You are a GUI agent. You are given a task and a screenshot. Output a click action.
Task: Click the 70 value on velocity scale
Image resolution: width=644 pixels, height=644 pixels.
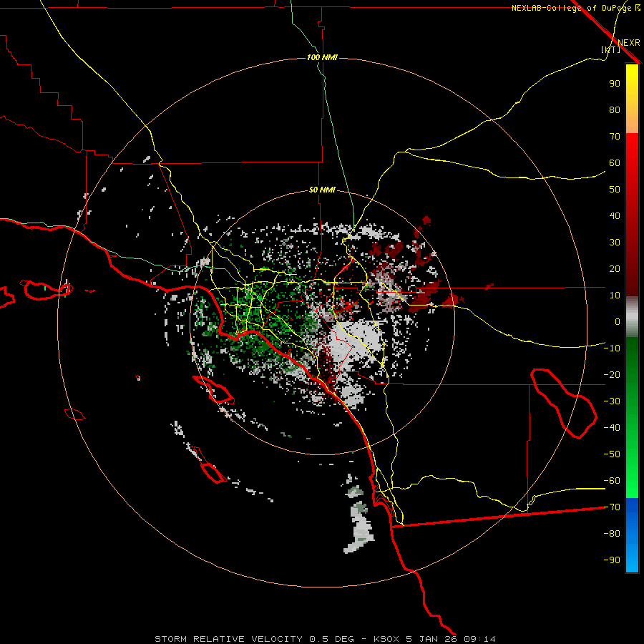click(615, 137)
